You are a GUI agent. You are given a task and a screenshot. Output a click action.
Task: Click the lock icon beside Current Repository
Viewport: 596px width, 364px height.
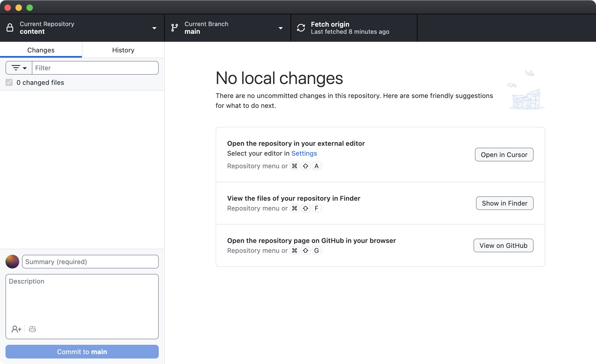point(10,28)
